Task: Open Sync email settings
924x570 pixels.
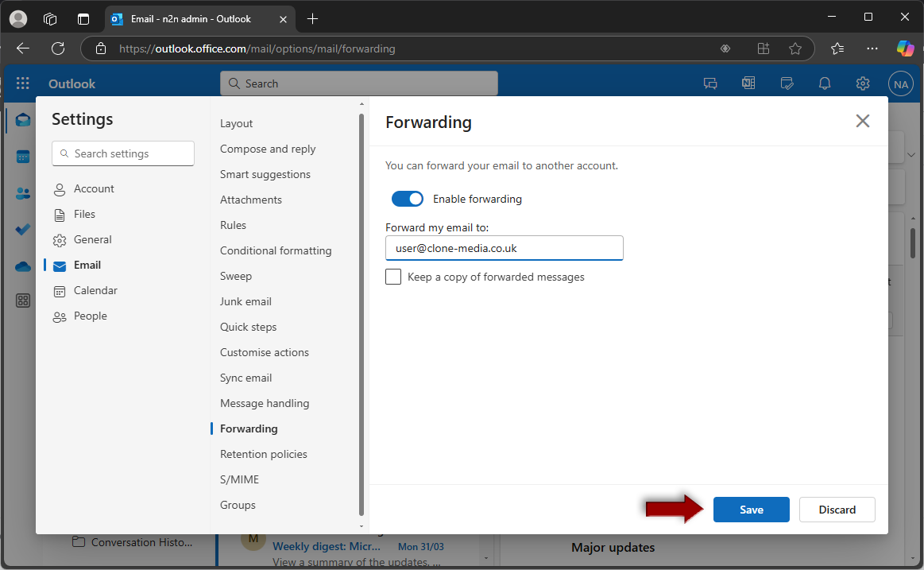Action: [245, 378]
